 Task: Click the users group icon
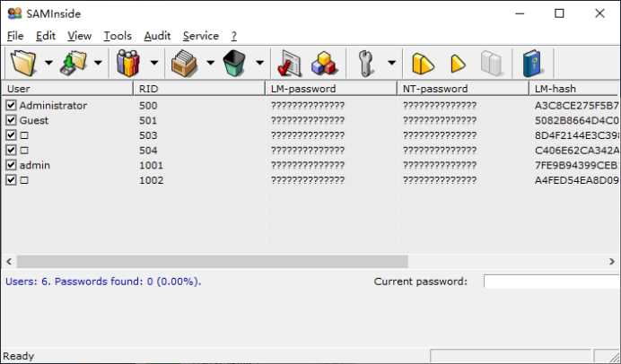(128, 63)
